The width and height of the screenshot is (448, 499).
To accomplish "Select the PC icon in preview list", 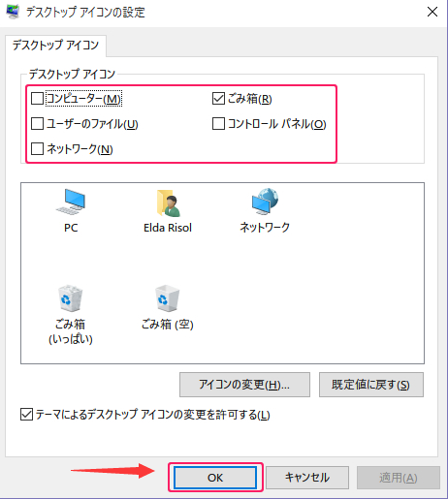I will coord(71,203).
